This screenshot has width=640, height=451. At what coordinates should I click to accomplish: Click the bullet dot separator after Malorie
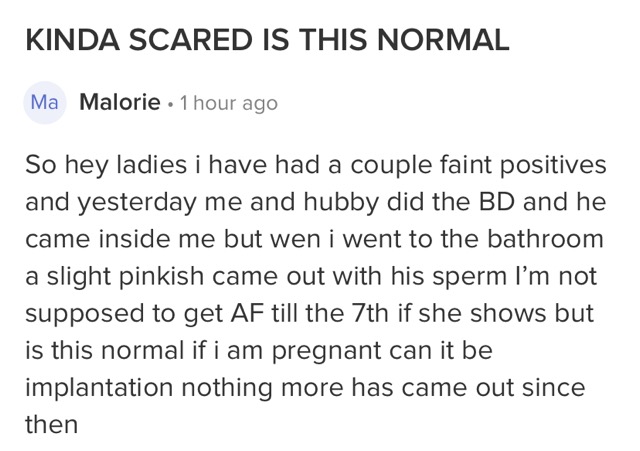tap(170, 104)
